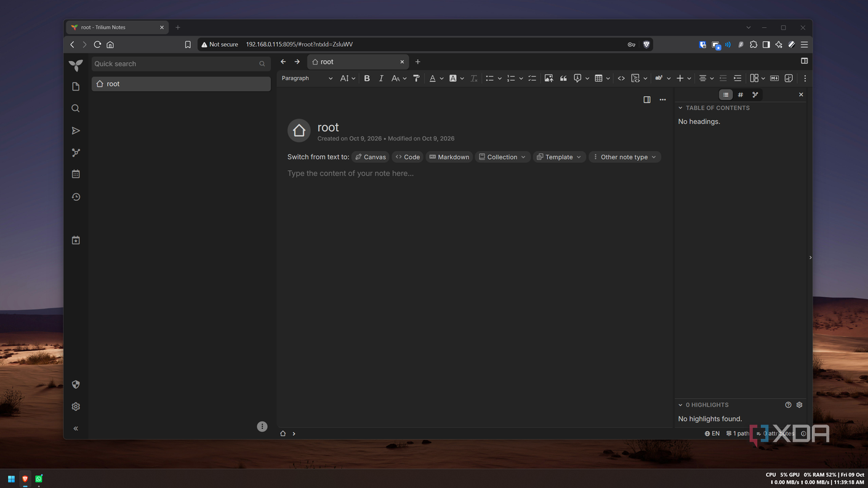Viewport: 868px width, 488px height.
Task: Open the calendar icon in the sidebar
Action: [x=76, y=174]
